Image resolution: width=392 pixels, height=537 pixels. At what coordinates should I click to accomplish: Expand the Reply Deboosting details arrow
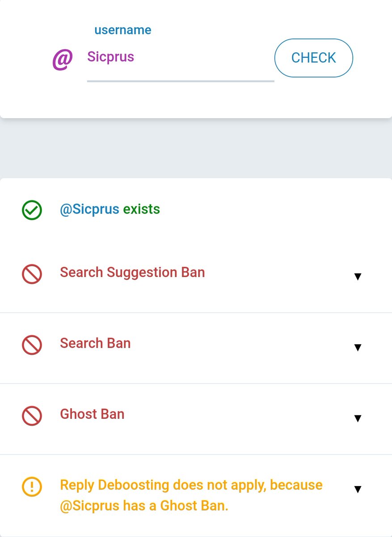pyautogui.click(x=357, y=489)
